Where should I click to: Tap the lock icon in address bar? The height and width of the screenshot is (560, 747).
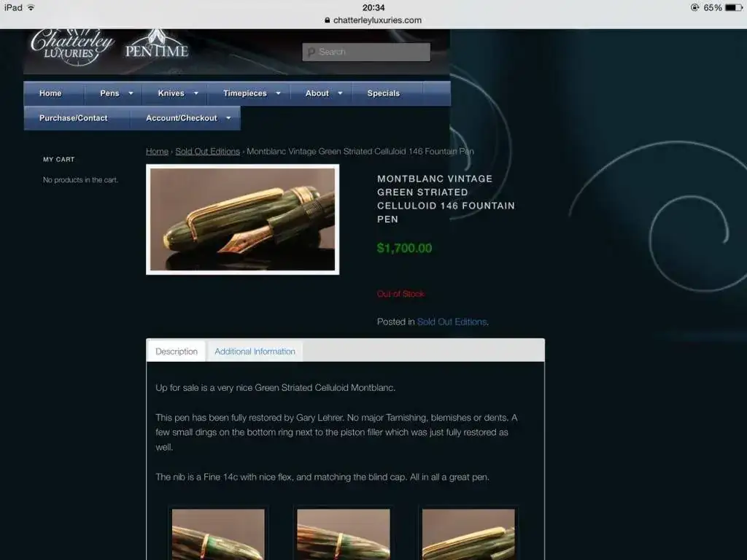tap(328, 20)
